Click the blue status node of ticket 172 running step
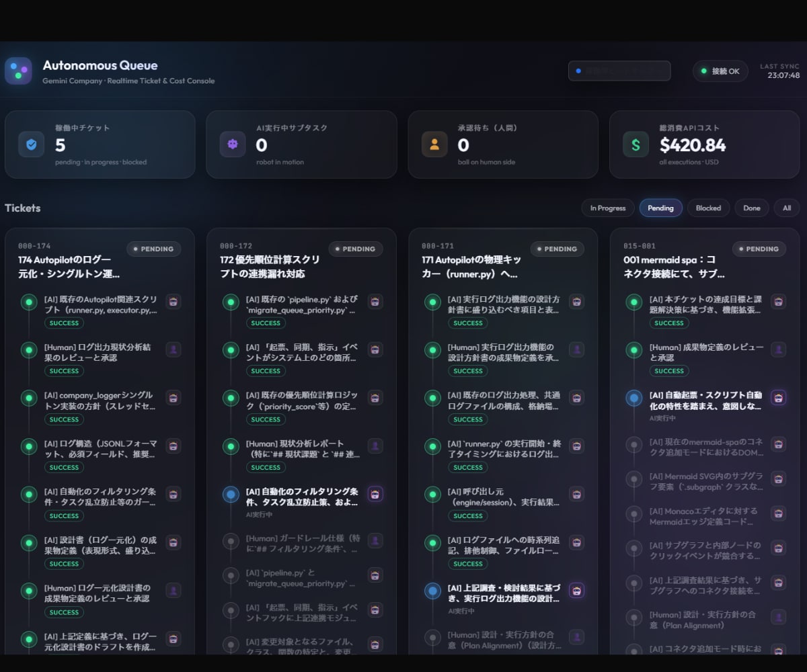 point(231,495)
